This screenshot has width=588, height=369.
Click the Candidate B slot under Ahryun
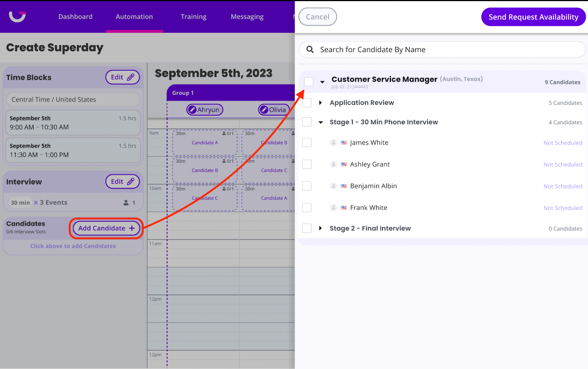pyautogui.click(x=205, y=170)
